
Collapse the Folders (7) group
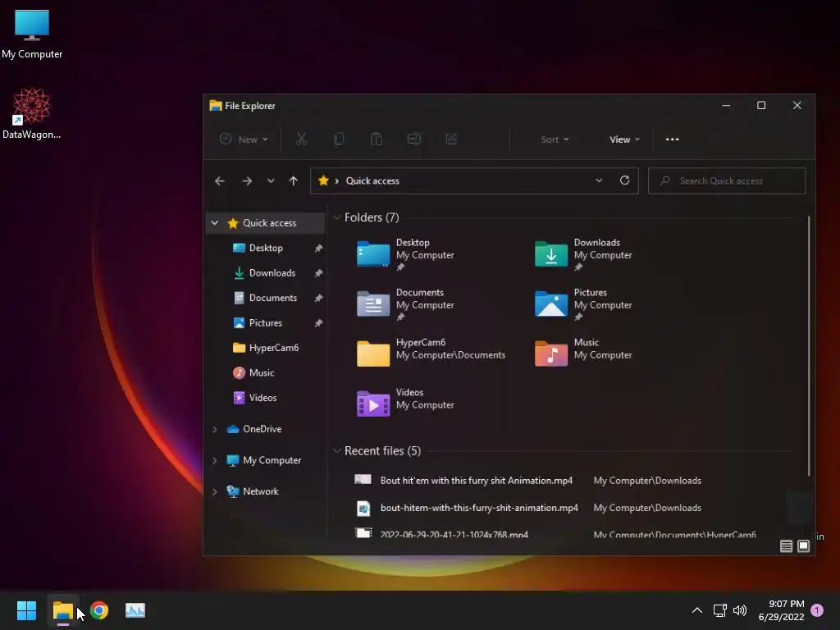[337, 217]
